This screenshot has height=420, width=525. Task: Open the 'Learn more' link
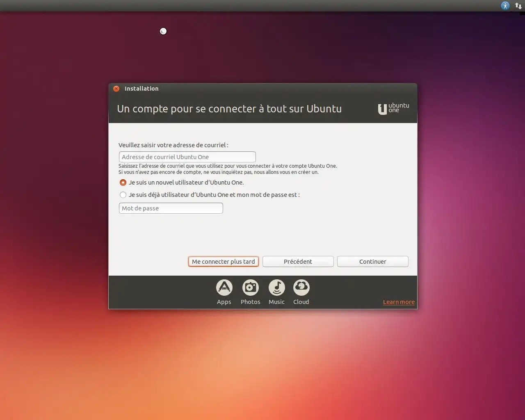pyautogui.click(x=399, y=302)
